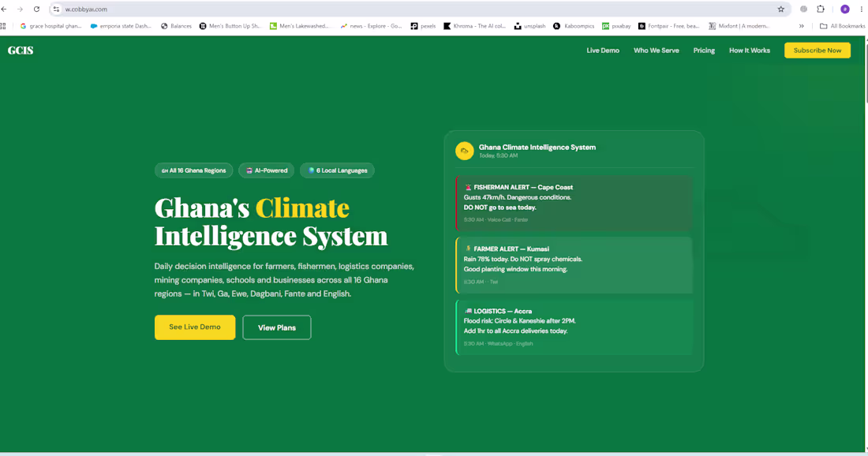Click the AI-Powered badge
This screenshot has height=456, width=868.
coord(266,170)
